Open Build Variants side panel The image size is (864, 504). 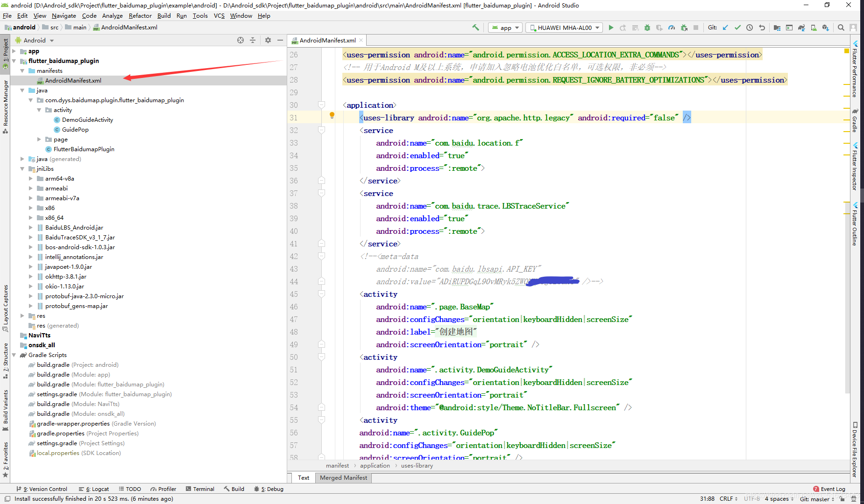click(5, 410)
